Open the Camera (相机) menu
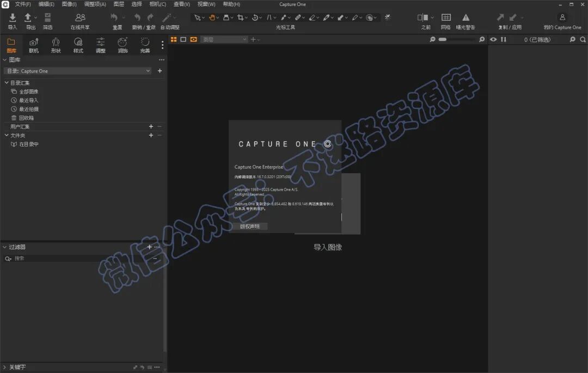This screenshot has width=588, height=373. click(157, 4)
